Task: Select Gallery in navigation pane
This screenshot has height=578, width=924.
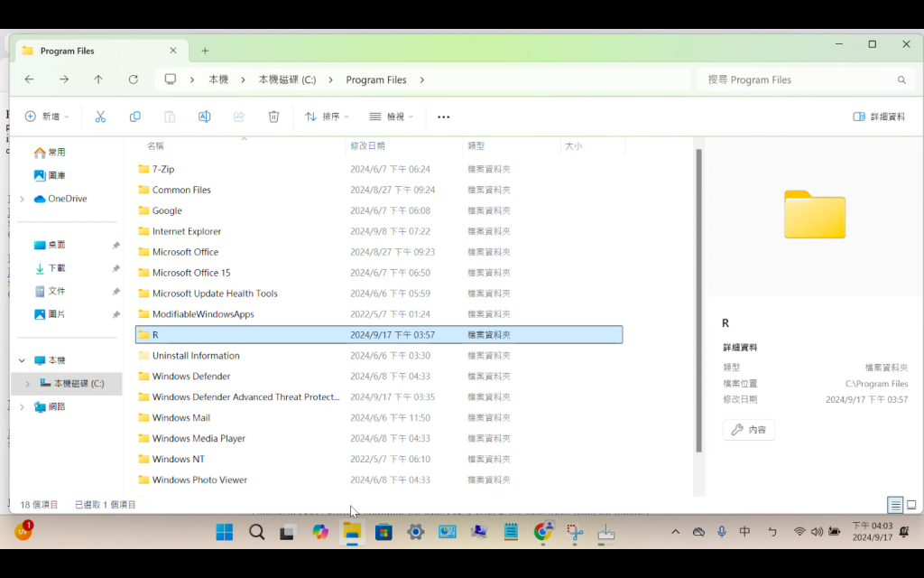Action: tap(50, 175)
